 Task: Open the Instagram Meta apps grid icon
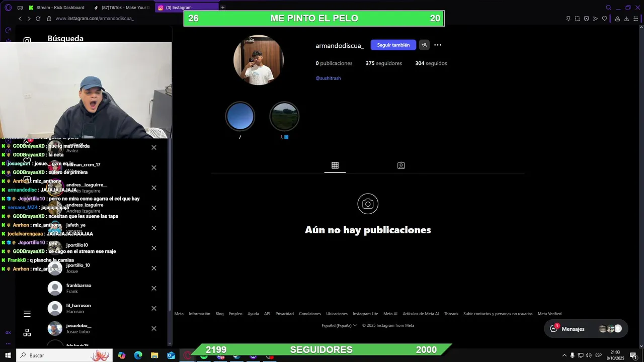(x=27, y=333)
